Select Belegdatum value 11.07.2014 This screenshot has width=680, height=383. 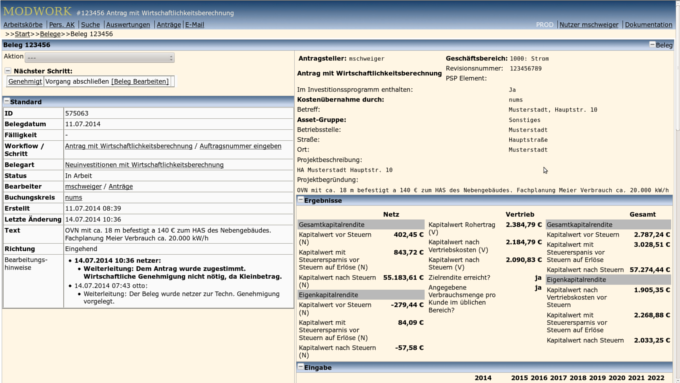[x=83, y=124]
